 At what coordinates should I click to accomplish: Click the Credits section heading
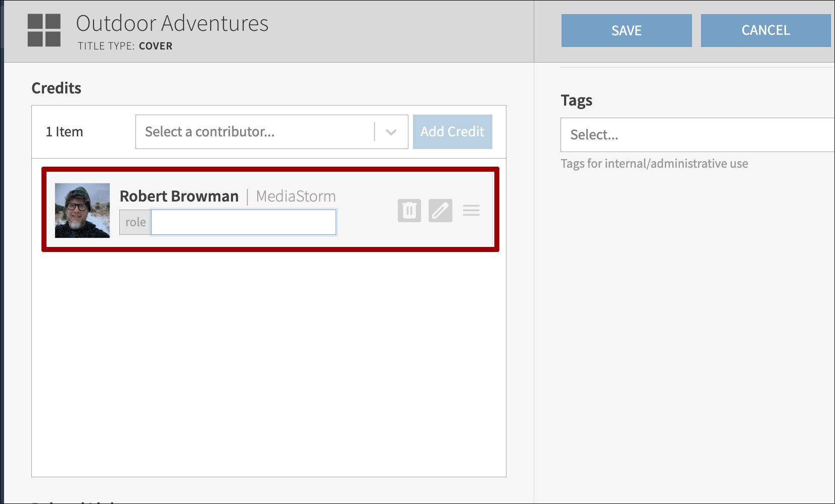click(x=56, y=88)
